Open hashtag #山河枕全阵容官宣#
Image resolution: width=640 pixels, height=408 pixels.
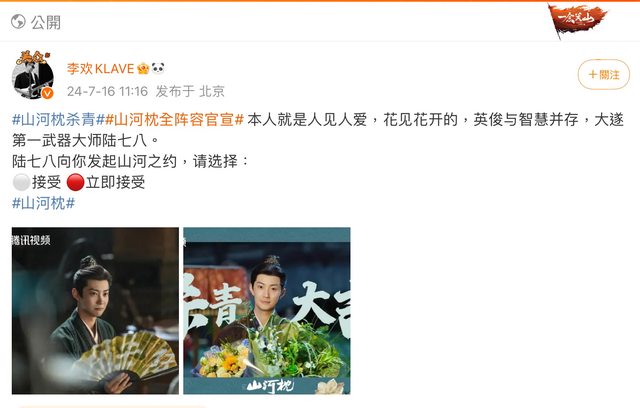175,120
